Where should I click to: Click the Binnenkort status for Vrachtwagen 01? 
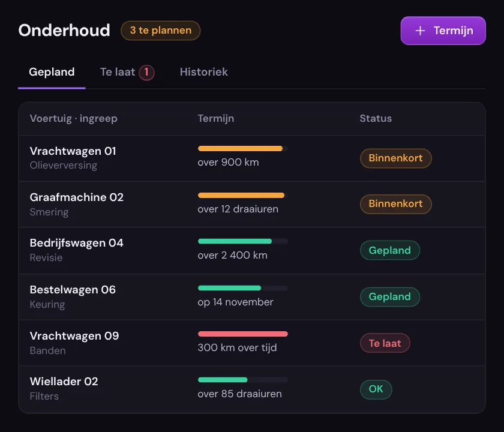[x=395, y=158]
